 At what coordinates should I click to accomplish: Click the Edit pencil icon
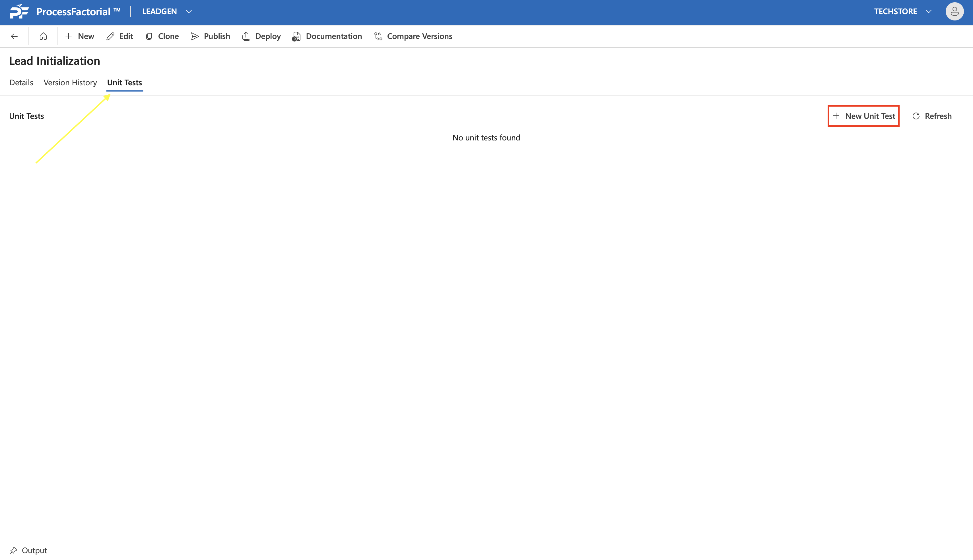tap(110, 36)
